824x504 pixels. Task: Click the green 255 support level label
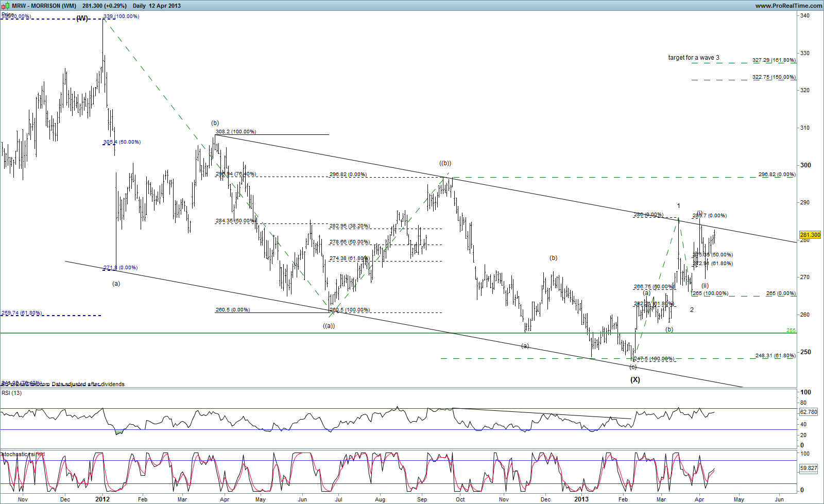(x=791, y=331)
